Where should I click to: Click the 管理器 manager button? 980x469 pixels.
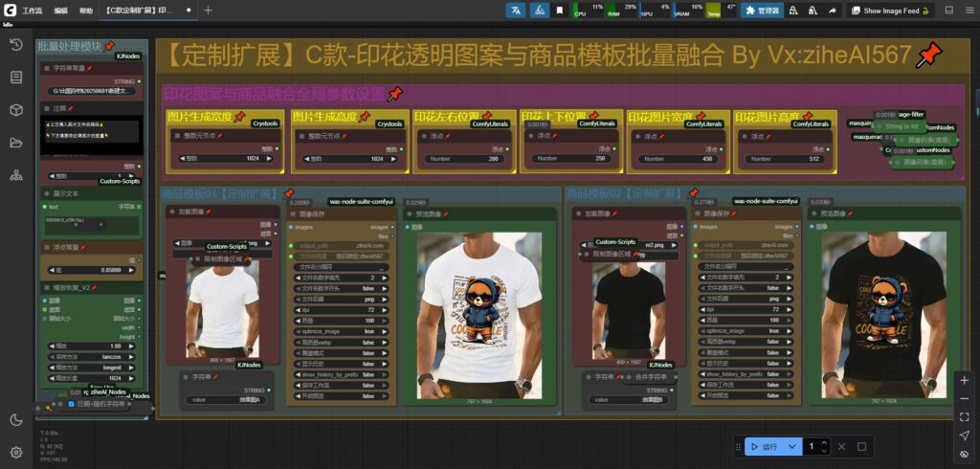762,10
